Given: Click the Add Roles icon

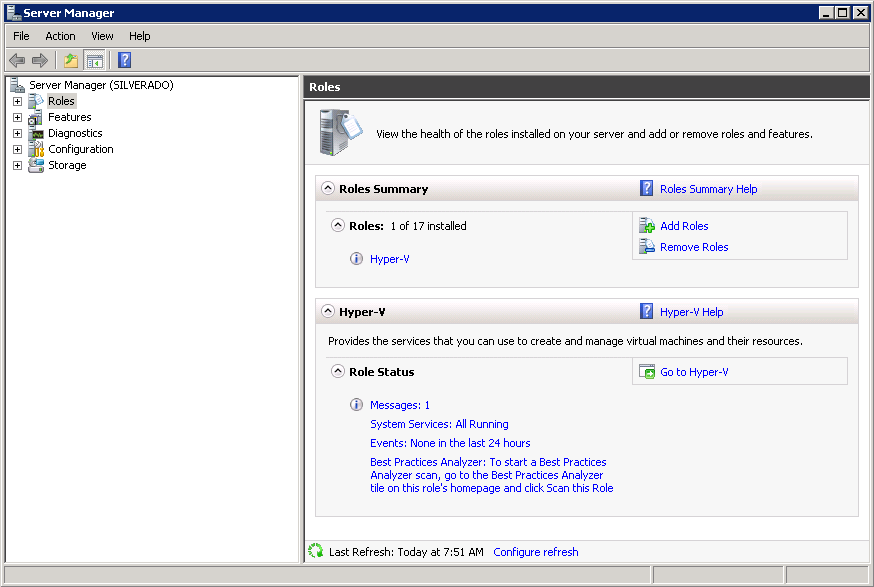Looking at the screenshot, I should click(x=647, y=225).
